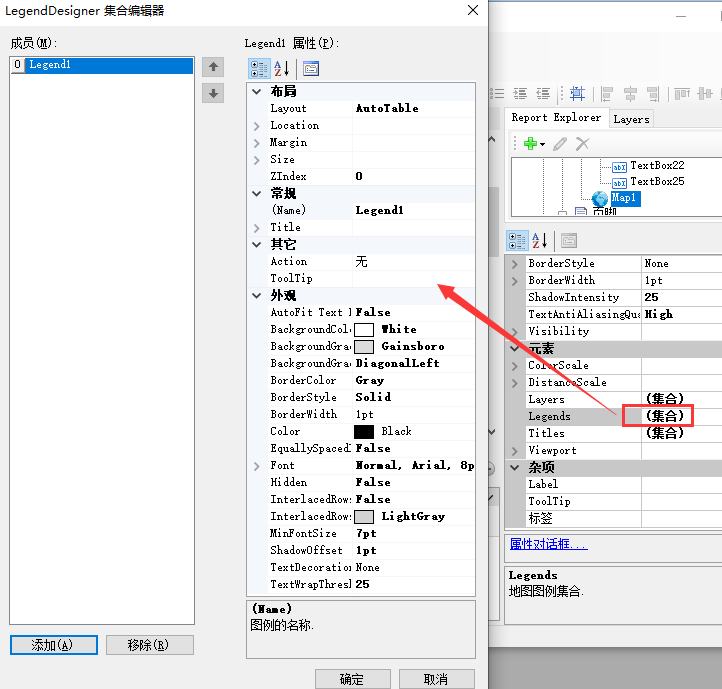Image resolution: width=722 pixels, height=689 pixels.
Task: Sort Legend1 properties alphabetically
Action: click(281, 69)
